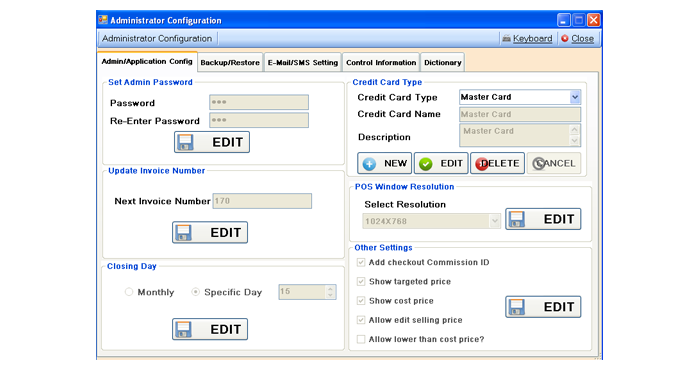Open the E-Mail/SMS Setting tab
The width and height of the screenshot is (700, 371).
[x=303, y=63]
